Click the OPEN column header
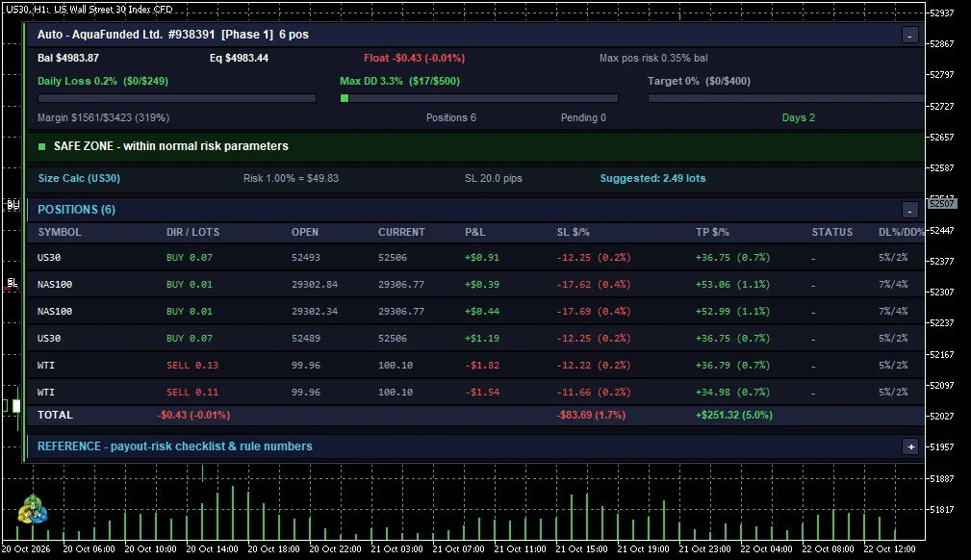 coord(305,232)
